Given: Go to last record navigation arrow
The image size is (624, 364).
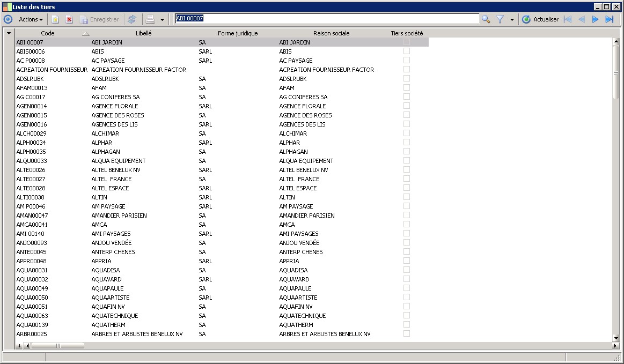Looking at the screenshot, I should [x=610, y=19].
